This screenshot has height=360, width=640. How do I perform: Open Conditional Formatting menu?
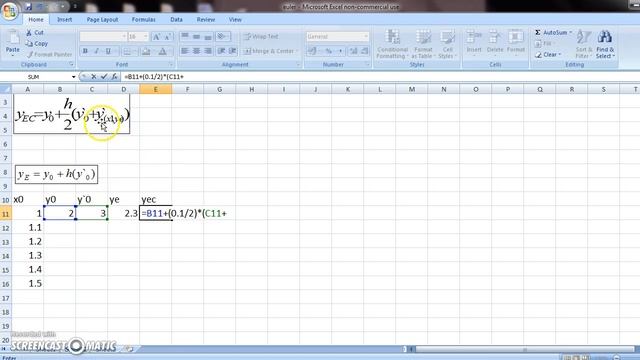[x=392, y=44]
